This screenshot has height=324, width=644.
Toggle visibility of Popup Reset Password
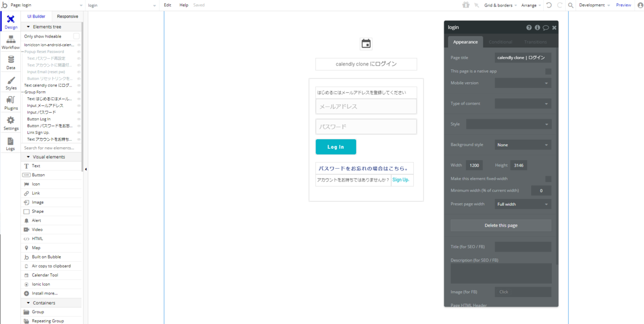79,52
